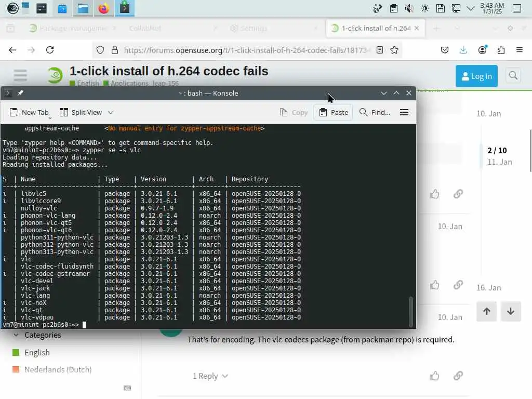
Task: Open the Pocket save icon
Action: click(x=445, y=50)
